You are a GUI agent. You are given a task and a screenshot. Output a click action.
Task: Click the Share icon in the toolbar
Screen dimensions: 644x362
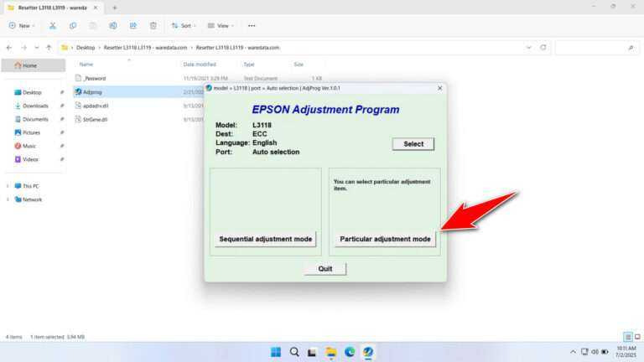tap(132, 26)
